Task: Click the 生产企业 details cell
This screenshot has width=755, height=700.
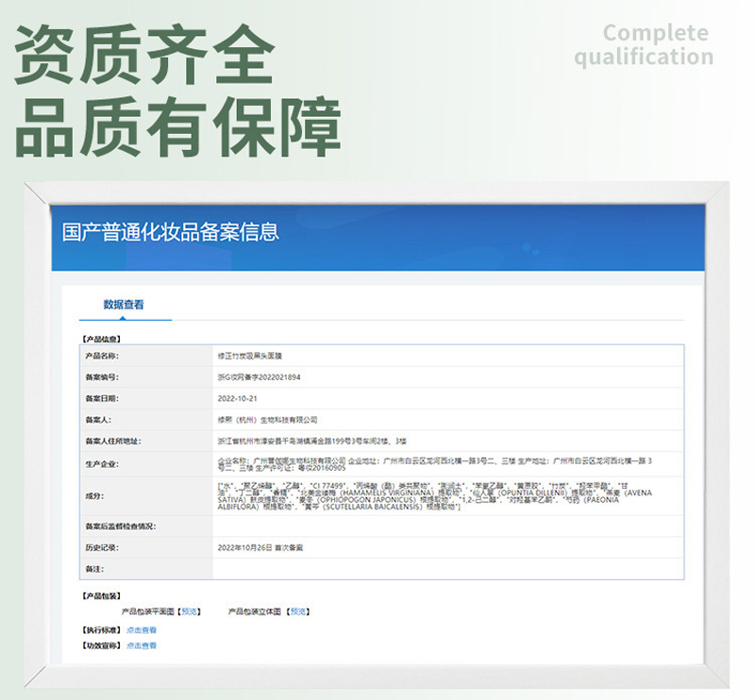Action: 447,463
